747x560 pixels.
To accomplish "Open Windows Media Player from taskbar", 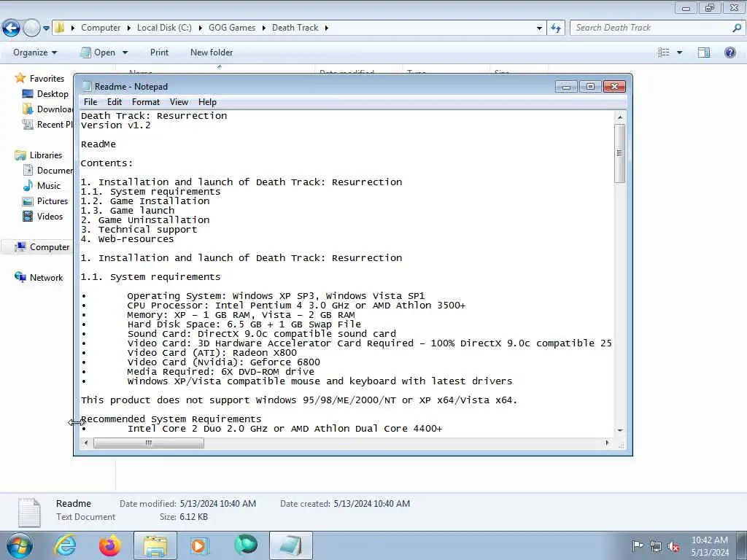I will 199,545.
